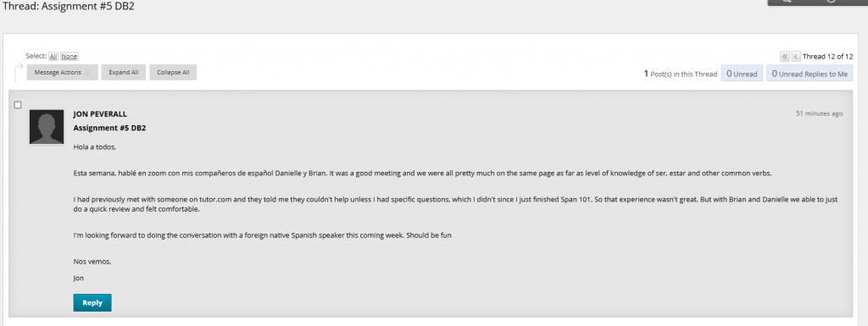
Task: Open the Message Actions dropdown
Action: (x=63, y=72)
